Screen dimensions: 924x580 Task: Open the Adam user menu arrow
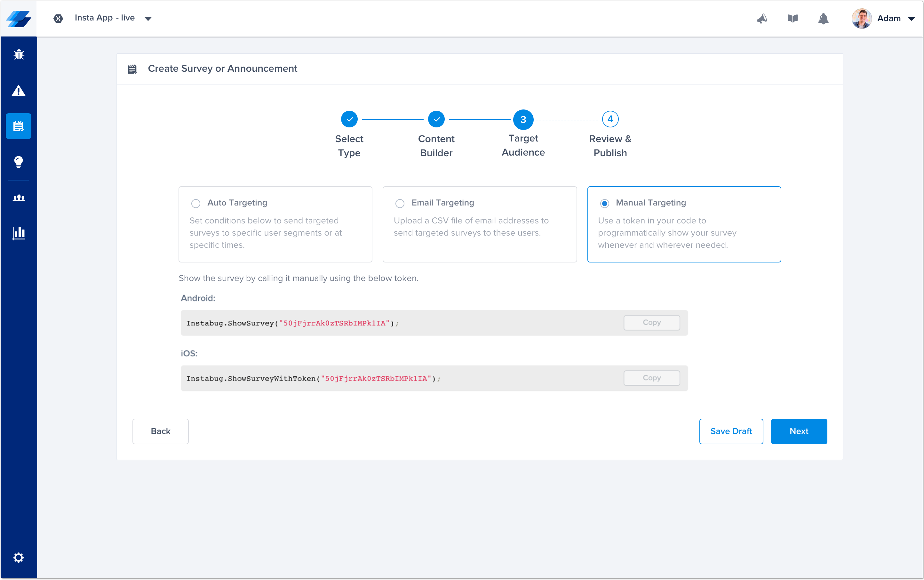(x=912, y=19)
